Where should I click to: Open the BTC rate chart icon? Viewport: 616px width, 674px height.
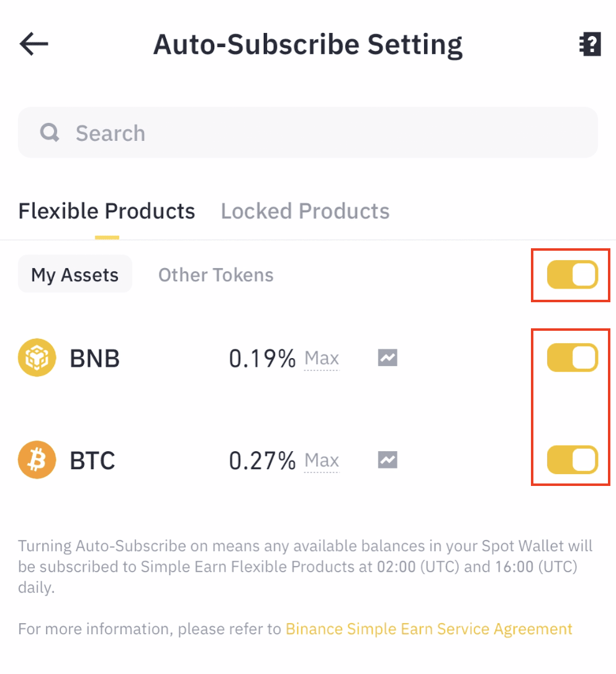[387, 460]
